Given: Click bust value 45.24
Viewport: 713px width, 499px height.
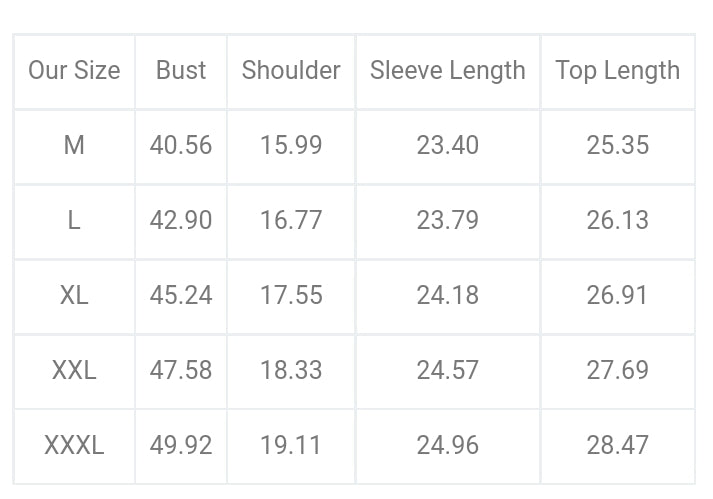Looking at the screenshot, I should point(181,296).
